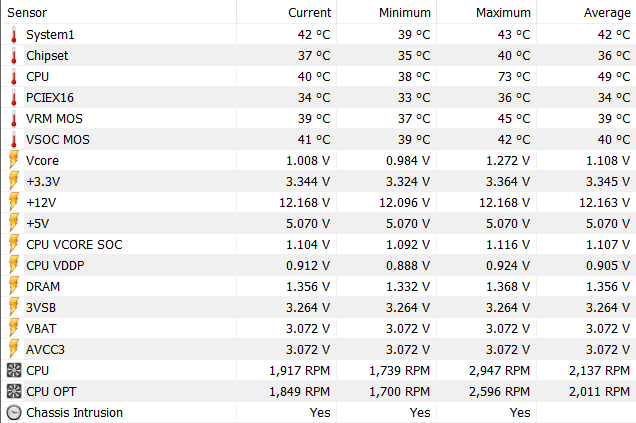Click the thermometer icon next to Chipset

click(x=14, y=56)
